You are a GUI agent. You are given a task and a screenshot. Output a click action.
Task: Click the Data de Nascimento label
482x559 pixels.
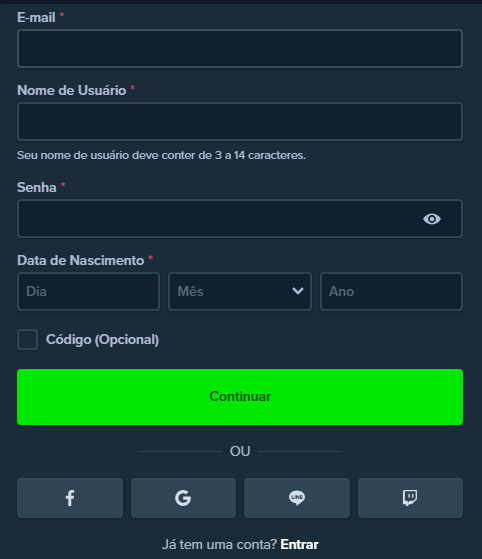(x=81, y=260)
